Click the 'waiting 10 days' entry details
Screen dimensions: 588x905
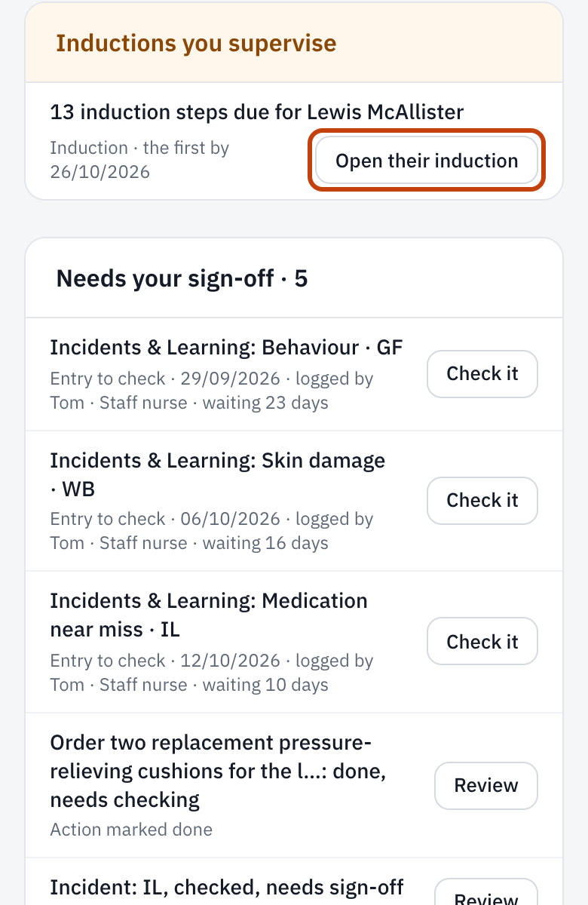click(212, 673)
